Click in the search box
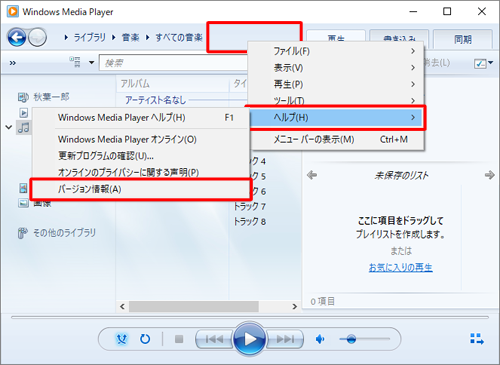500x365 pixels. click(x=173, y=63)
